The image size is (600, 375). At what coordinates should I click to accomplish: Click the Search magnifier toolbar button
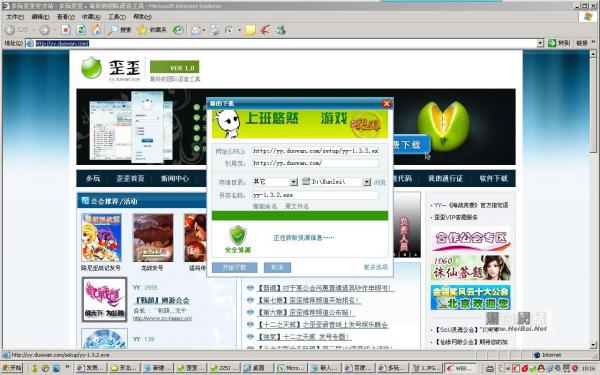tap(119, 30)
